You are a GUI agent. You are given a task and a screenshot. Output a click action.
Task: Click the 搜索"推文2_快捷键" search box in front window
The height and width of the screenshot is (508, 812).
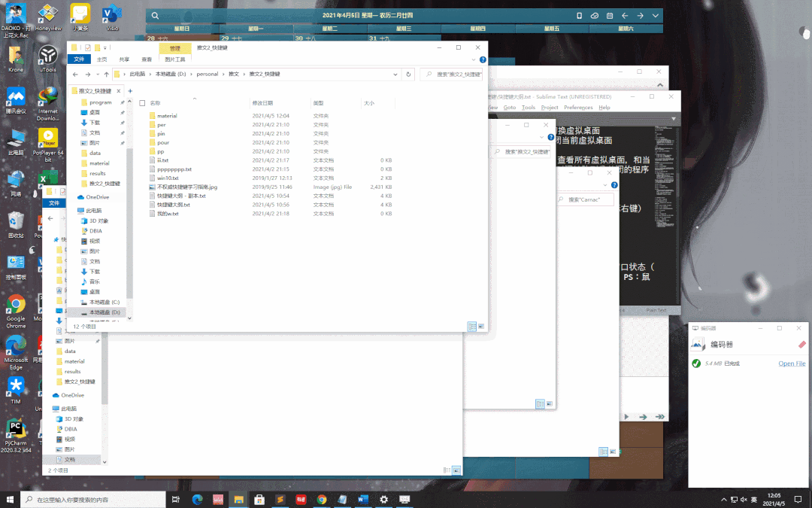click(x=453, y=74)
